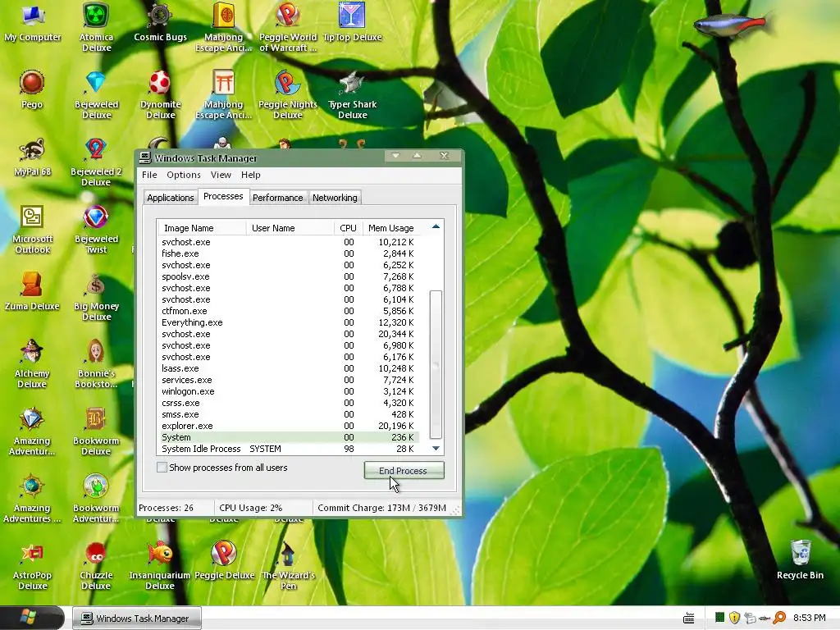Screen dimensions: 840x630
Task: Select the Cosmic Bugs desktop icon
Action: (160, 23)
